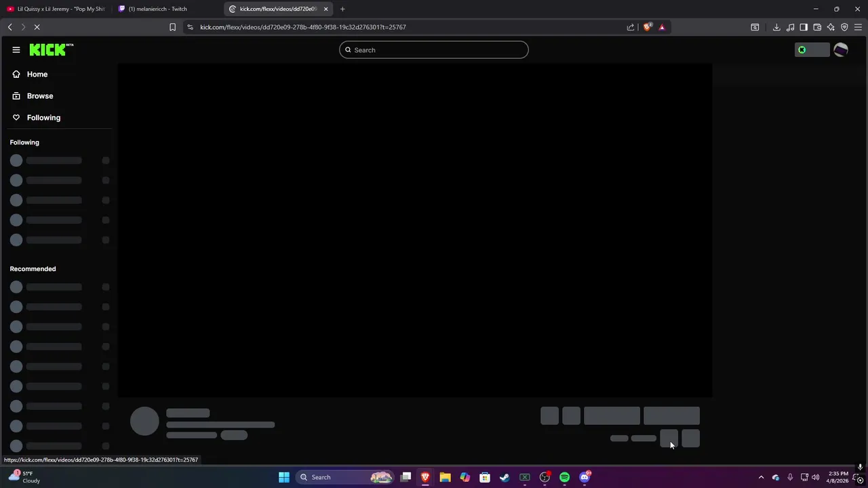
Task: Switch to the Lil Quissy YouTube tab
Action: point(56,9)
